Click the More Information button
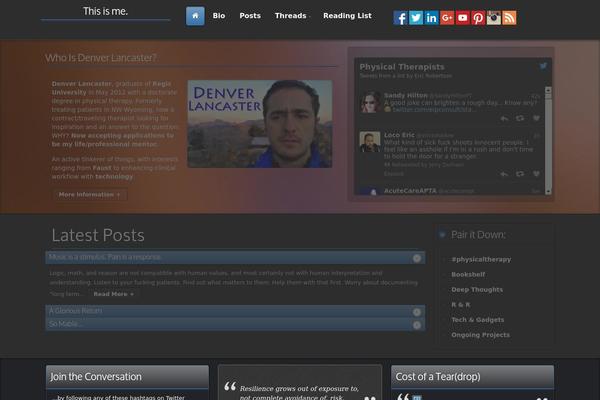Screen dimensions: 600x400 point(90,194)
